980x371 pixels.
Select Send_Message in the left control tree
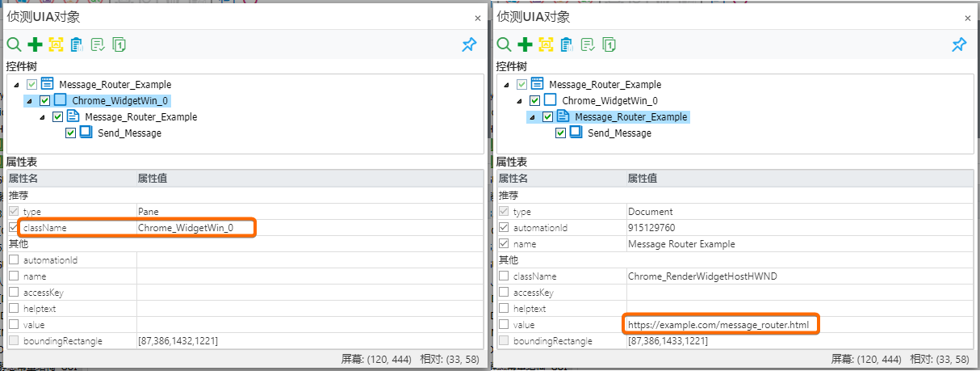pyautogui.click(x=129, y=133)
